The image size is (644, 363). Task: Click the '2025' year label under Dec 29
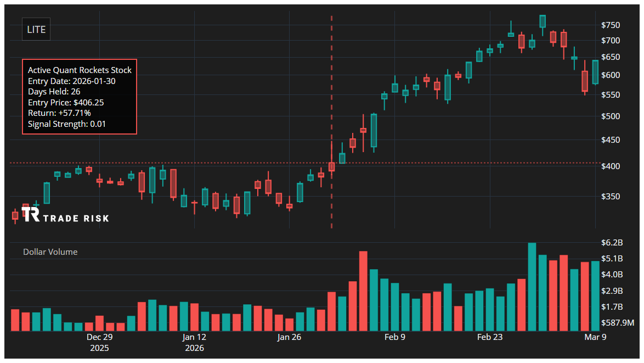pyautogui.click(x=99, y=348)
